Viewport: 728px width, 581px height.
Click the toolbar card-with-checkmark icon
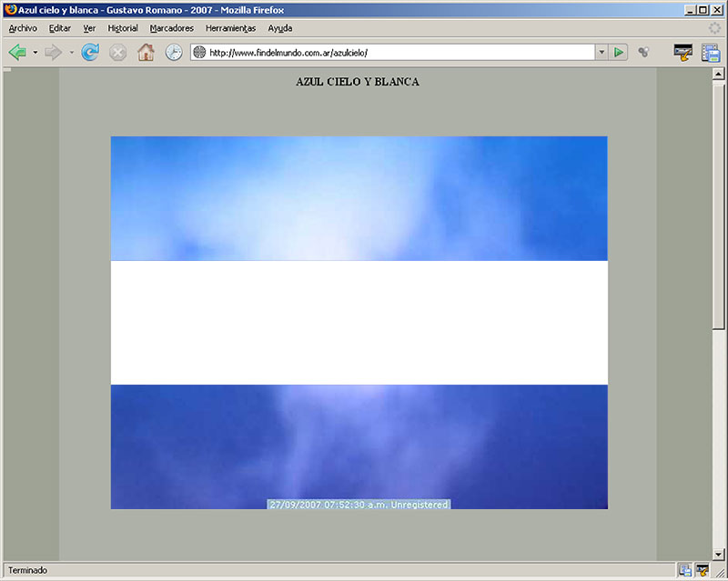(682, 53)
